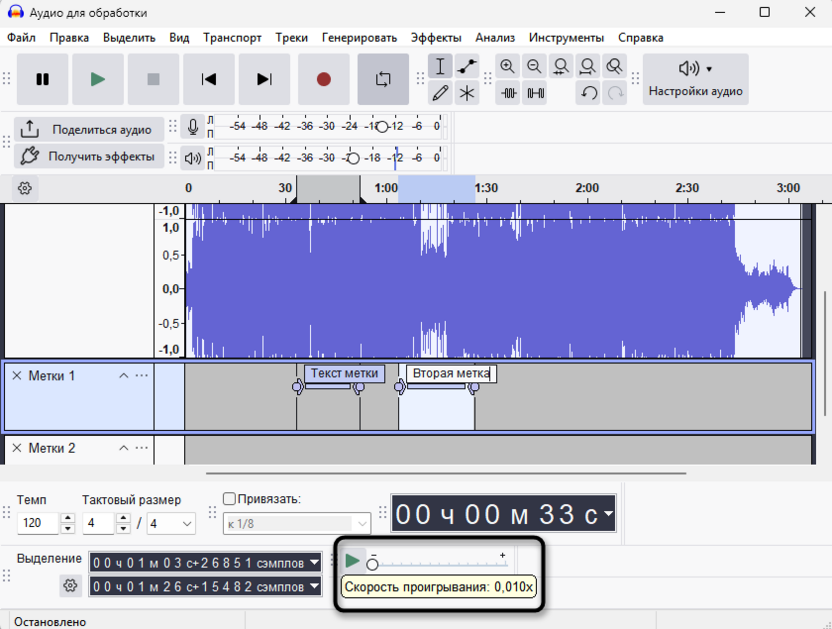This screenshot has height=629, width=832.
Task: Open the Транспорт menu
Action: pos(232,38)
